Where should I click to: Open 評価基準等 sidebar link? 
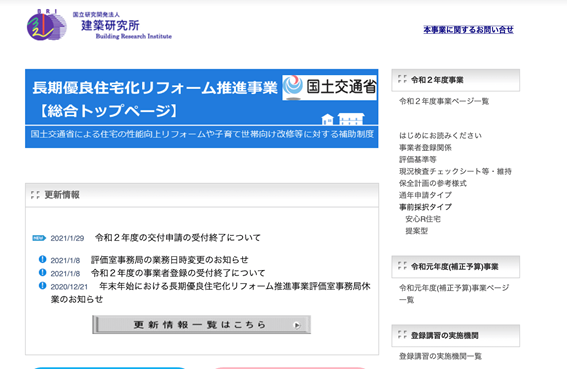tap(418, 160)
